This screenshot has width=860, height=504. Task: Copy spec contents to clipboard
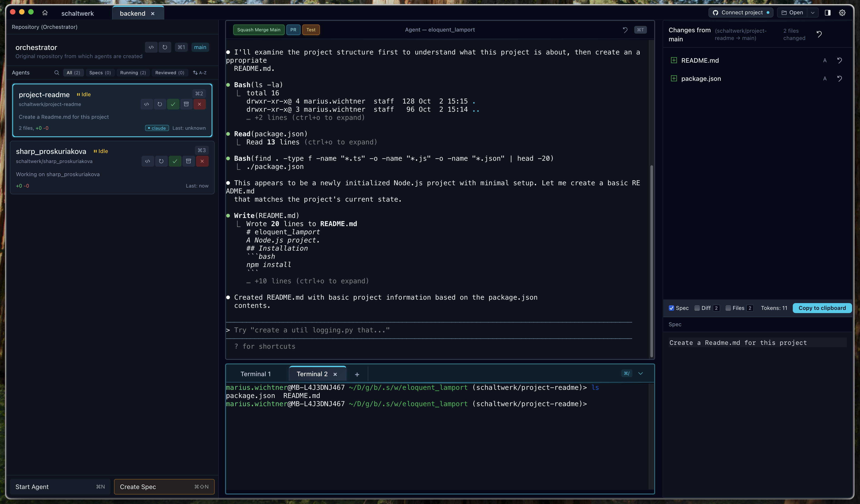(x=822, y=308)
